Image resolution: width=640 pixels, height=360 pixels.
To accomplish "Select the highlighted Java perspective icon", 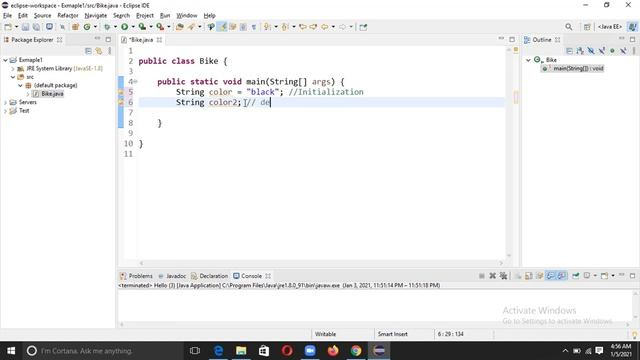I will (x=632, y=27).
